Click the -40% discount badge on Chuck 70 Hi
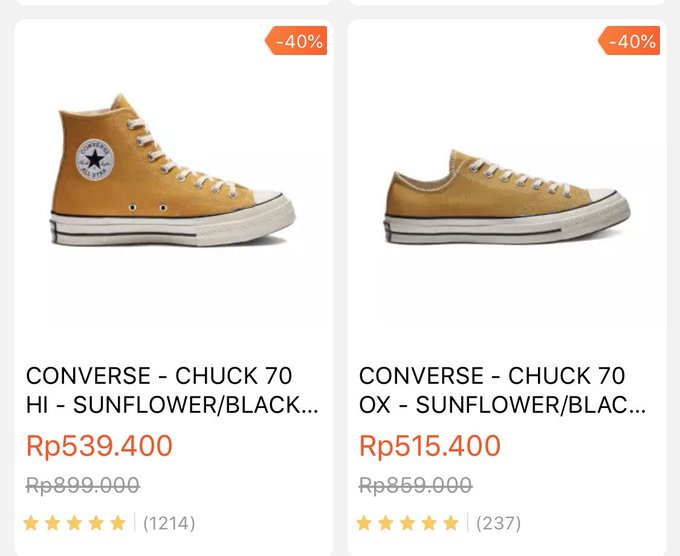Image resolution: width=680 pixels, height=556 pixels. (298, 42)
